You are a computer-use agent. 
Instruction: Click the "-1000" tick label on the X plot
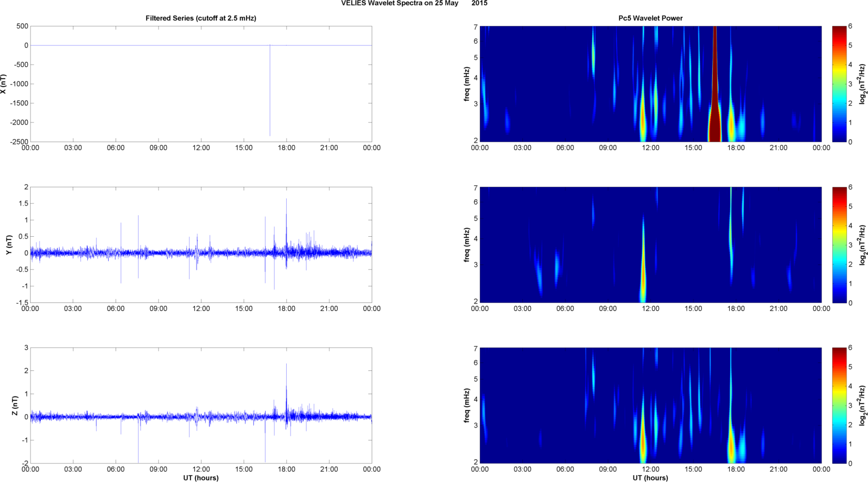point(19,84)
